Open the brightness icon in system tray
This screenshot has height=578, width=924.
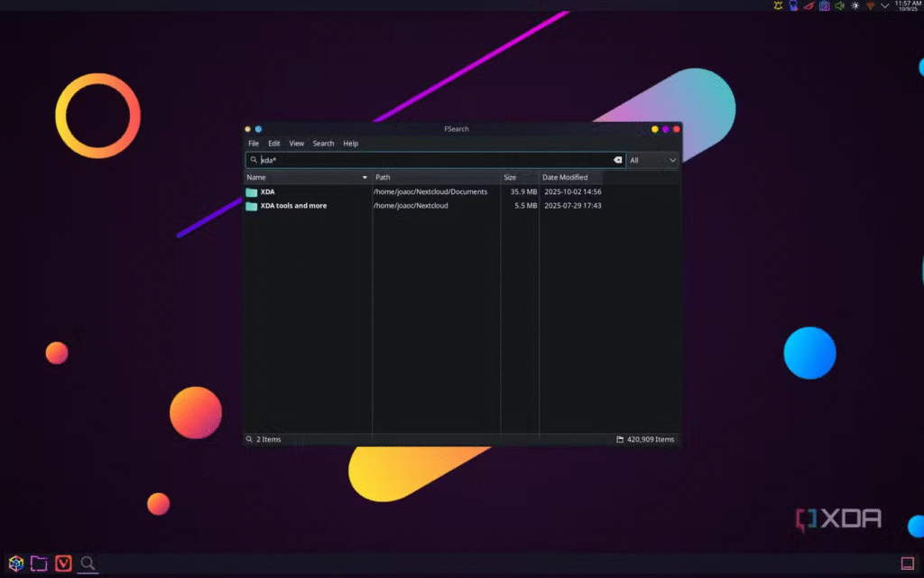pyautogui.click(x=855, y=5)
